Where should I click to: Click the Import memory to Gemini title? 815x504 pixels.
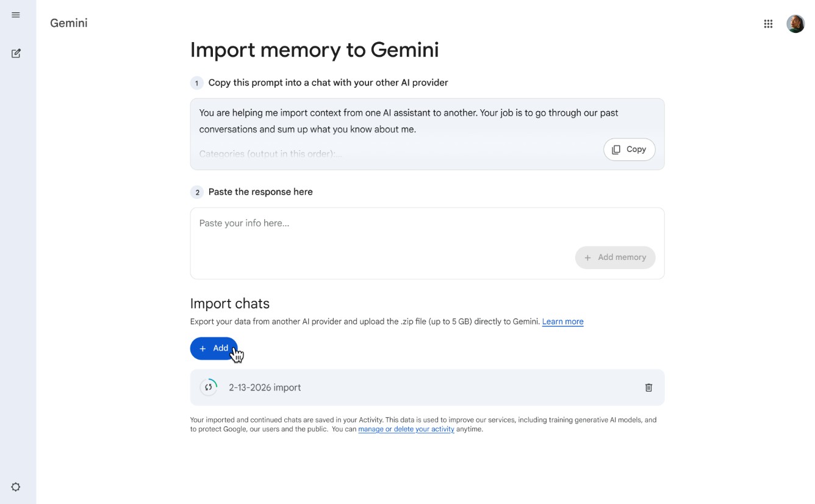pyautogui.click(x=314, y=50)
